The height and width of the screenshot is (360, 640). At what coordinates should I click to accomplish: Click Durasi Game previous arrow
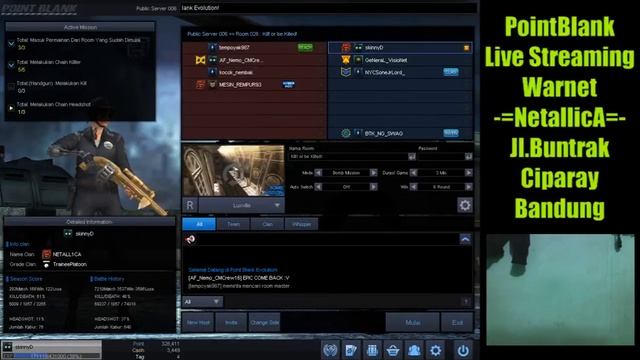click(x=413, y=173)
